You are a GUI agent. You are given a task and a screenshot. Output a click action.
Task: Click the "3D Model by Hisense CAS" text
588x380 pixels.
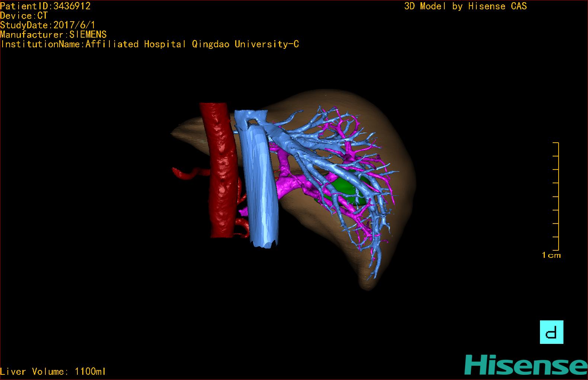point(466,6)
